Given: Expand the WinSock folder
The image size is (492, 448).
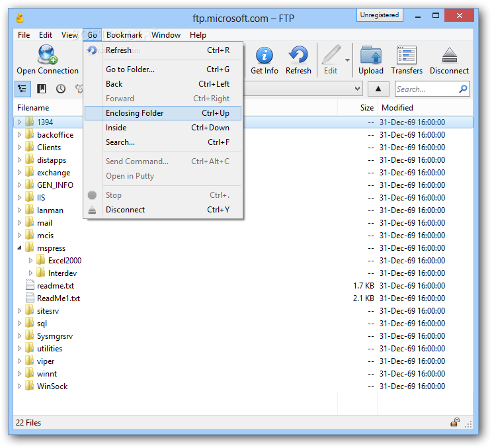Looking at the screenshot, I should [19, 386].
